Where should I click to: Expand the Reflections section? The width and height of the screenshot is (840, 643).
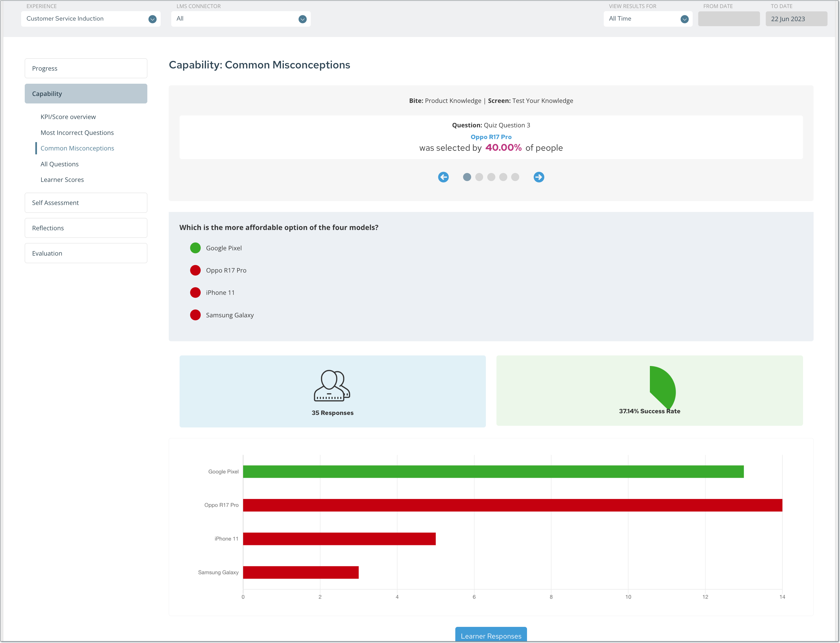[x=86, y=228]
